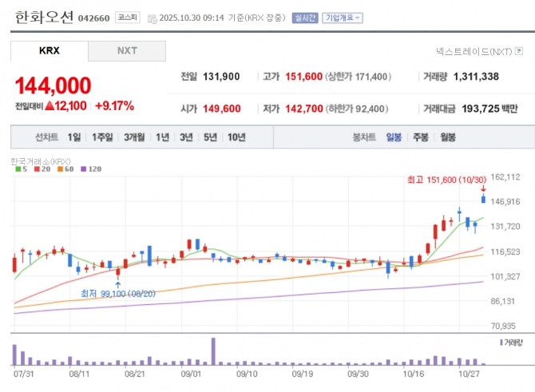Click the 전일 value 131,900
535x392 pixels.
221,77
